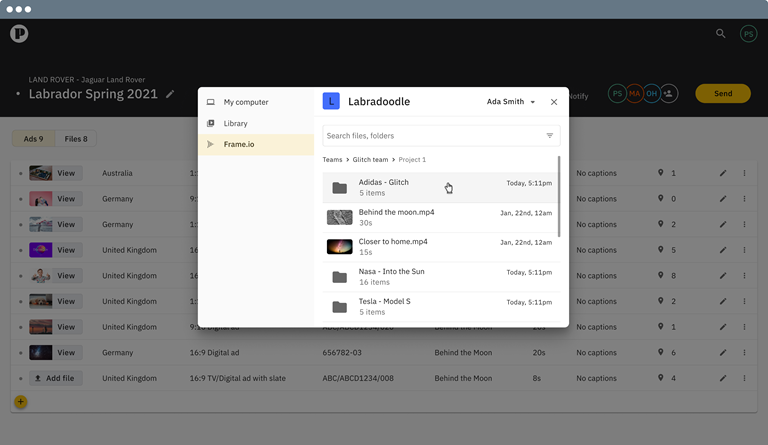Click the Send button
Image resolution: width=768 pixels, height=445 pixels.
pos(723,94)
